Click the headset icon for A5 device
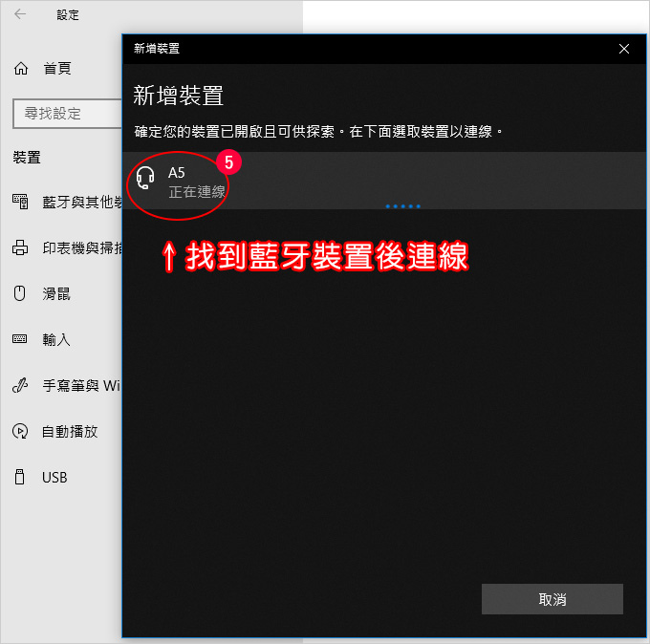The width and height of the screenshot is (650, 644). click(145, 178)
